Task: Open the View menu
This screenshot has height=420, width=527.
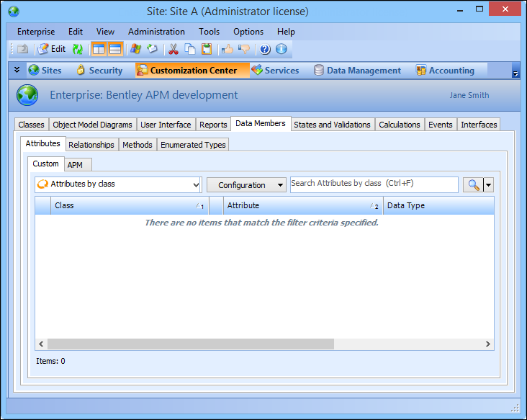Action: (x=105, y=32)
